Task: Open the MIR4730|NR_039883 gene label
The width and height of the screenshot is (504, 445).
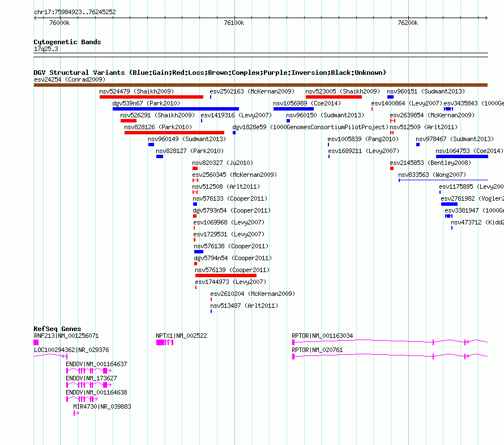Action: point(102,406)
